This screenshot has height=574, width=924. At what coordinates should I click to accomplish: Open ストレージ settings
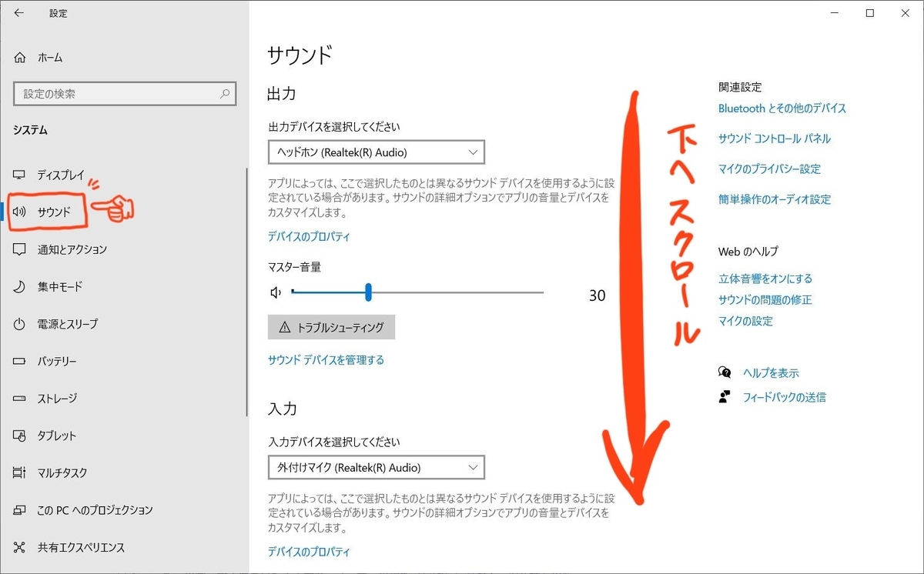58,398
